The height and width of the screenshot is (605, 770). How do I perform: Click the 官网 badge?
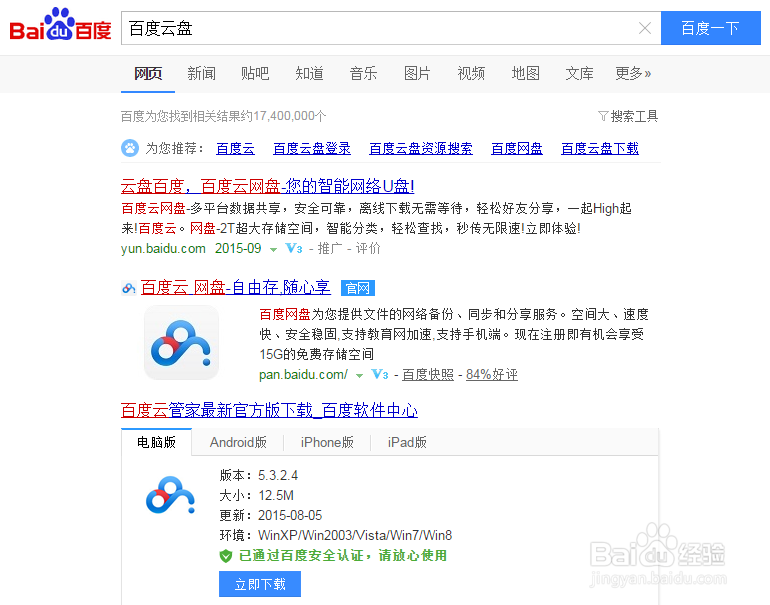(x=358, y=288)
